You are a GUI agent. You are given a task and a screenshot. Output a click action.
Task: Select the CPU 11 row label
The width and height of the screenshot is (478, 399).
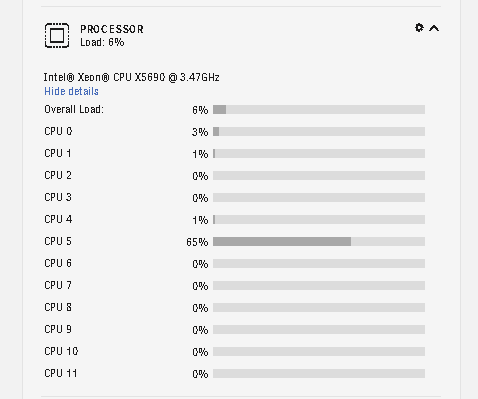click(61, 373)
